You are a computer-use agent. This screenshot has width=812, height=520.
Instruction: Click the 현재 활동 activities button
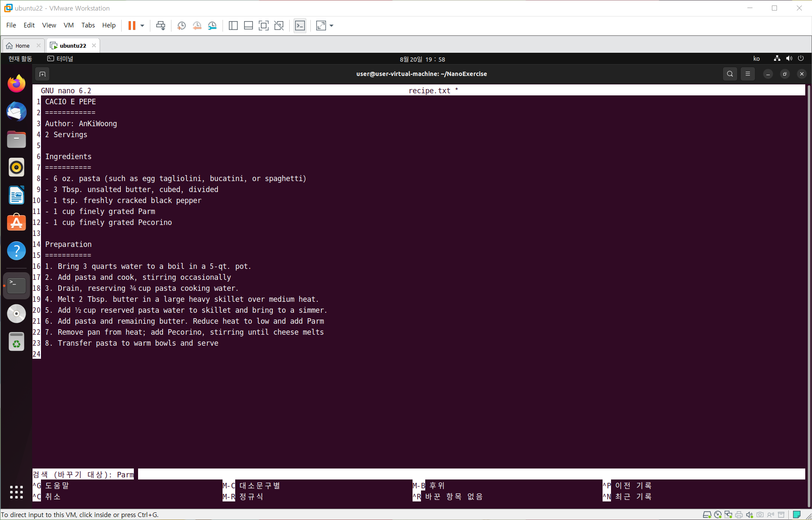coord(20,59)
